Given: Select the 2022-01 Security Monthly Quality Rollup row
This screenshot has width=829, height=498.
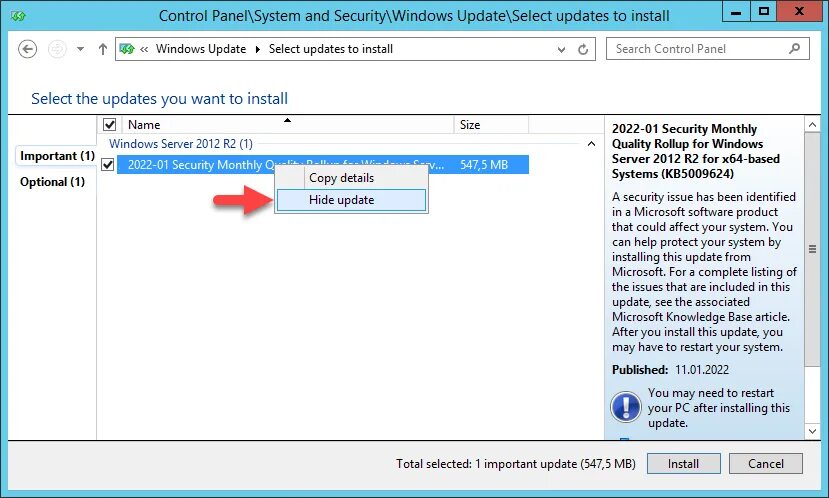Looking at the screenshot, I should (323, 164).
